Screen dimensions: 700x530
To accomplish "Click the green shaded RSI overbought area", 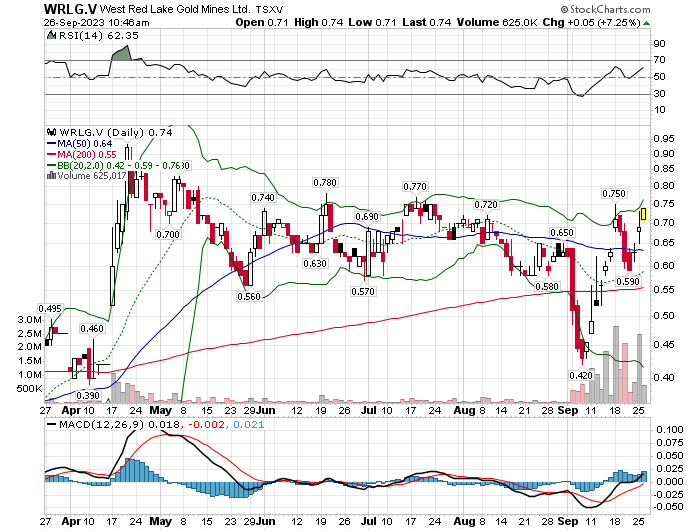I will [122, 53].
